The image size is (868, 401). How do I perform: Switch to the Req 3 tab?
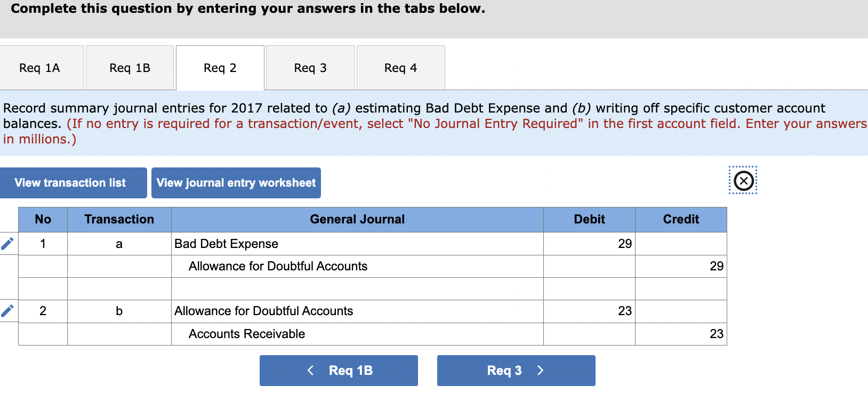coord(310,68)
